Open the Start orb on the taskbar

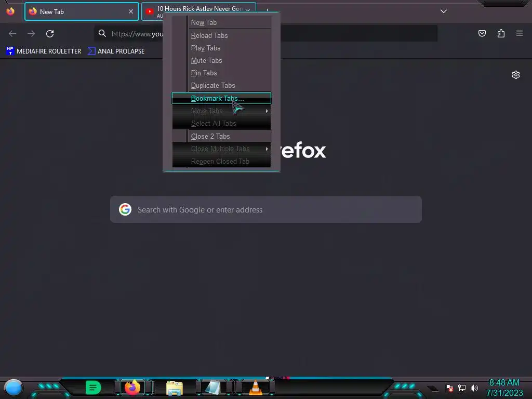click(13, 388)
